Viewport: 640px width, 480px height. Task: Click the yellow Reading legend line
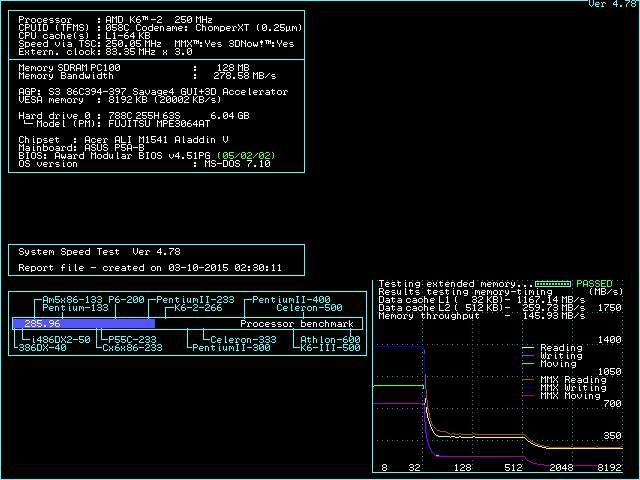pyautogui.click(x=530, y=348)
